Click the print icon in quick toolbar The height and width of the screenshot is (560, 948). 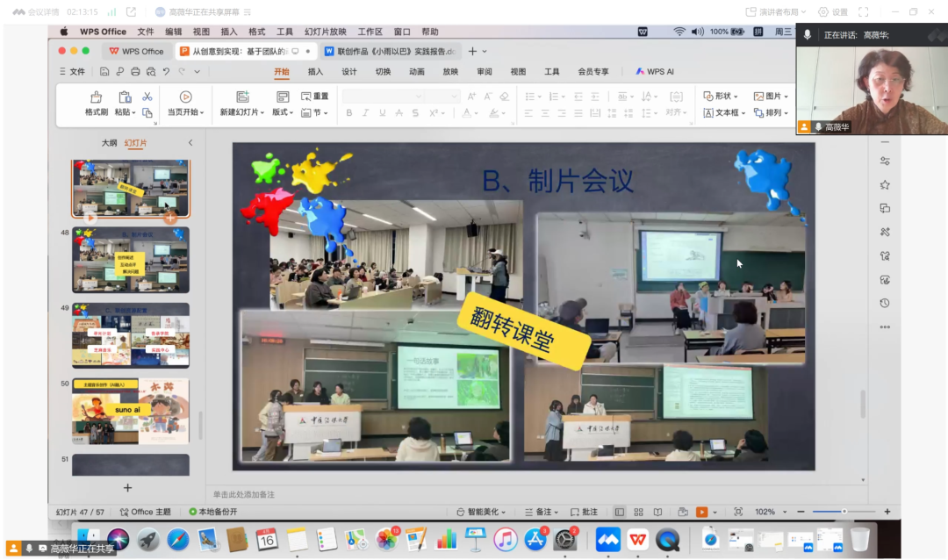(135, 72)
